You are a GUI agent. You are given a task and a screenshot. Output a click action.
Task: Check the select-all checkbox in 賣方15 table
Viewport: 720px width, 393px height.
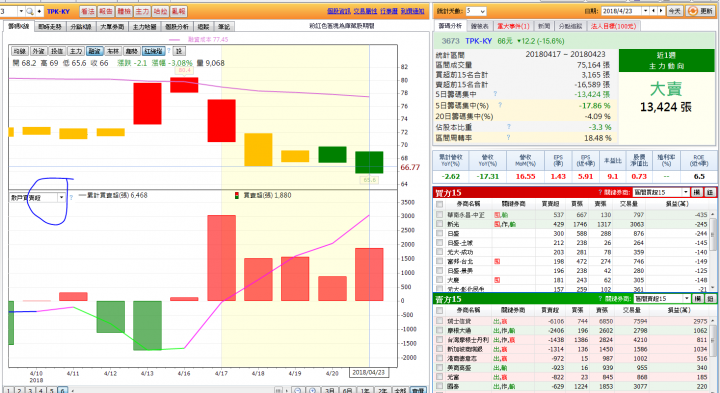pos(440,310)
